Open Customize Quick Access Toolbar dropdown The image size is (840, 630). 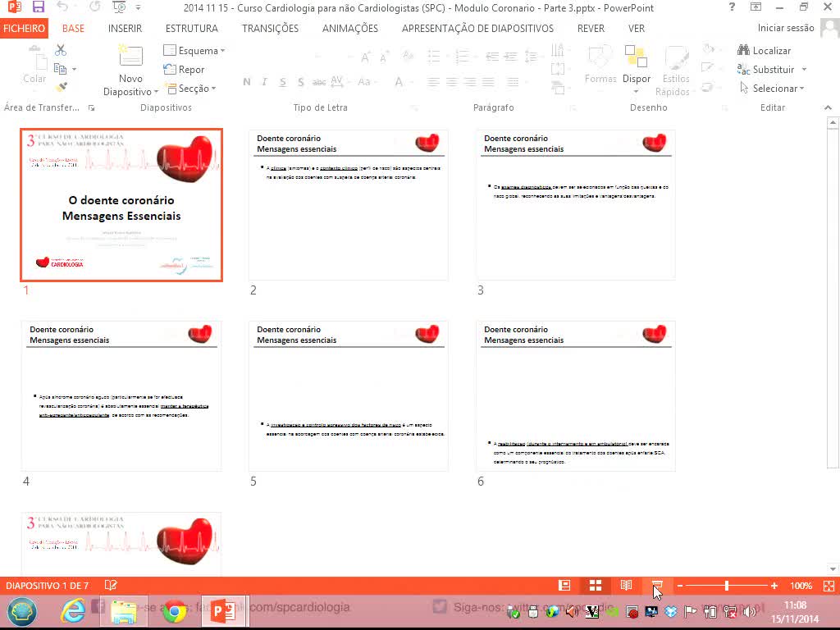tap(138, 7)
